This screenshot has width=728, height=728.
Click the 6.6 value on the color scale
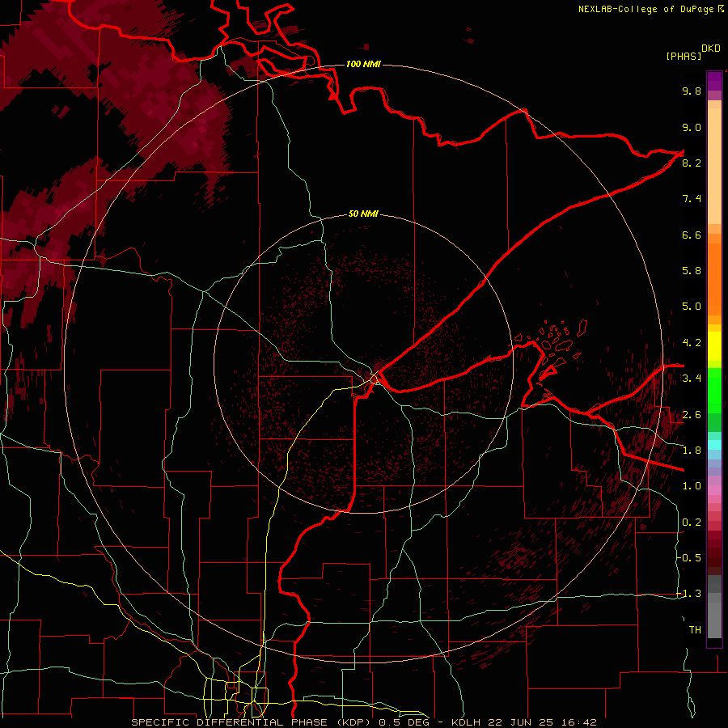[x=692, y=235]
